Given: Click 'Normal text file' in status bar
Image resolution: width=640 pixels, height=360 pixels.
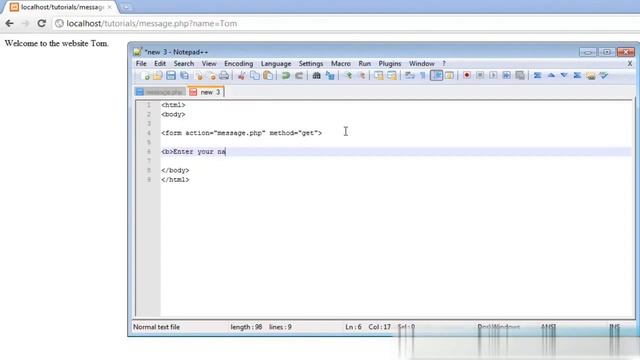Looking at the screenshot, I should [x=156, y=327].
